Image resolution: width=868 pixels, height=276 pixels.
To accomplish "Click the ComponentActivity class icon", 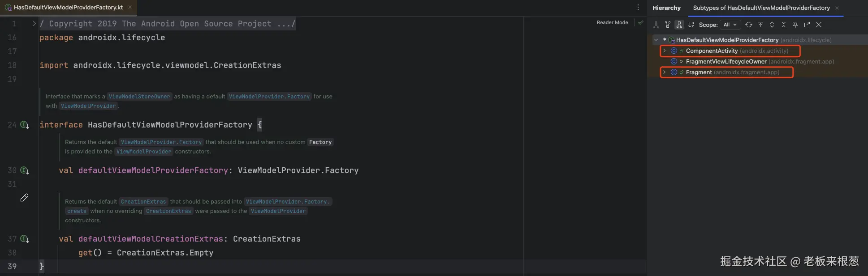I will pos(674,51).
